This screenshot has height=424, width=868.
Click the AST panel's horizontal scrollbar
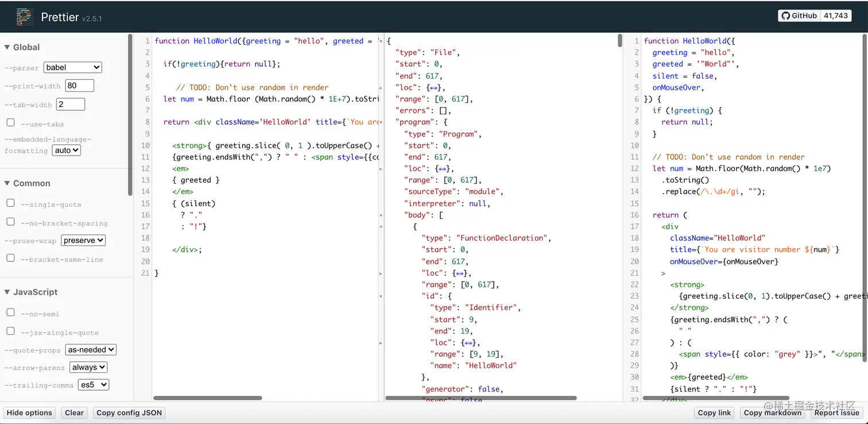(480, 398)
